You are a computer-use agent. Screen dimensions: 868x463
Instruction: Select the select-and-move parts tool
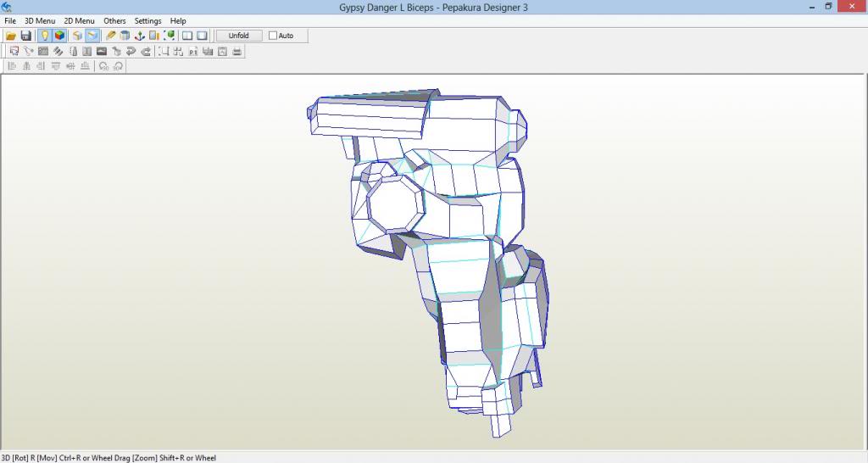point(14,52)
